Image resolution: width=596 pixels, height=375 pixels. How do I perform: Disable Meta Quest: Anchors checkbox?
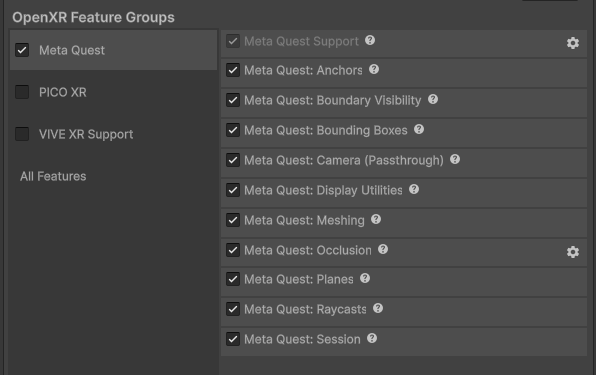click(x=233, y=70)
